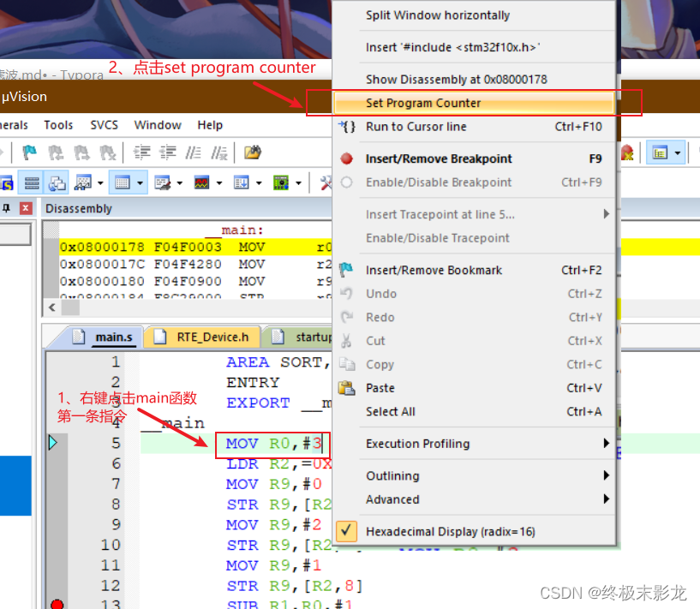The image size is (700, 609).
Task: Open the Tools menu
Action: 58,125
